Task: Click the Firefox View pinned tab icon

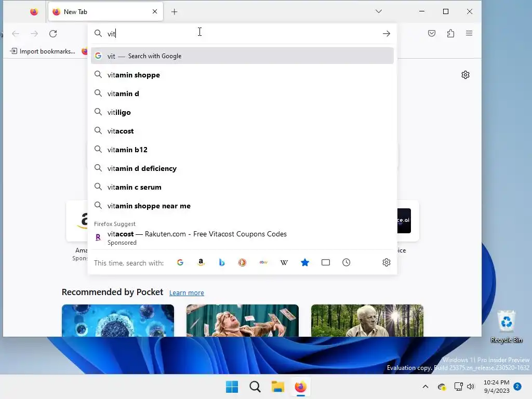Action: [x=34, y=12]
